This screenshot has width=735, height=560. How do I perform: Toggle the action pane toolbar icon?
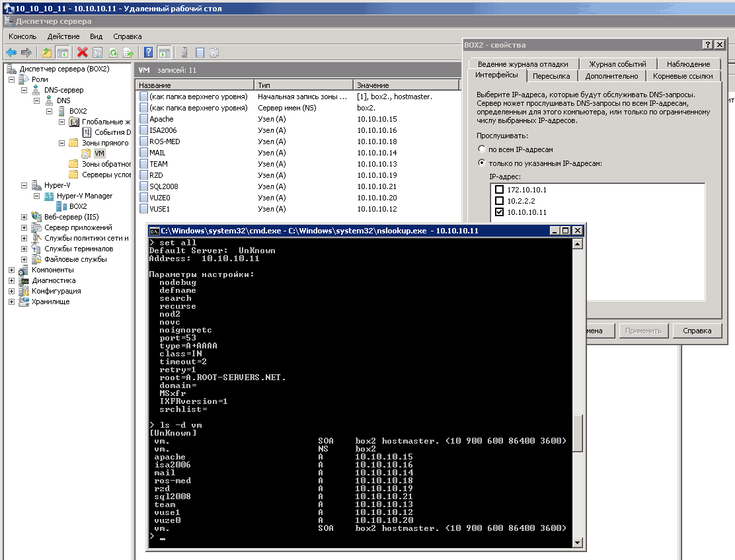pos(164,52)
